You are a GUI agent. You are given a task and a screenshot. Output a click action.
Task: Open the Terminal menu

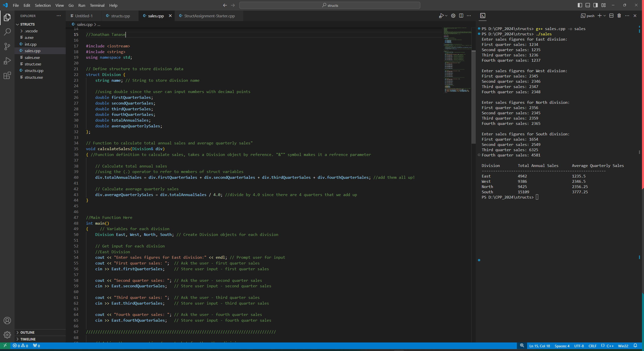97,5
